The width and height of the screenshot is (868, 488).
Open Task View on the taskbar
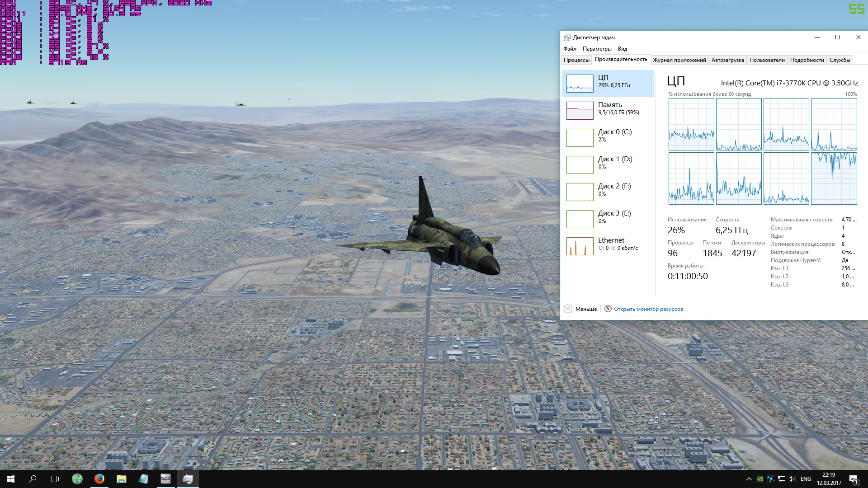pos(54,479)
